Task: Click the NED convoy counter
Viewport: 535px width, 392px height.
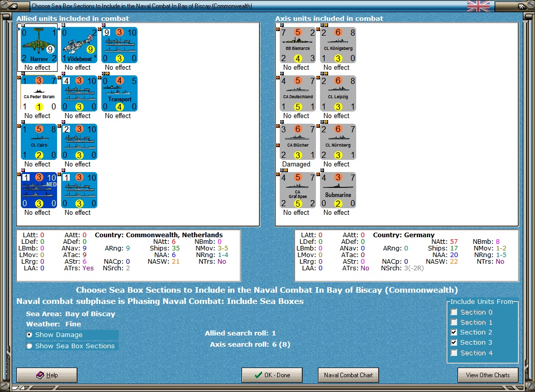Action: pos(39,190)
